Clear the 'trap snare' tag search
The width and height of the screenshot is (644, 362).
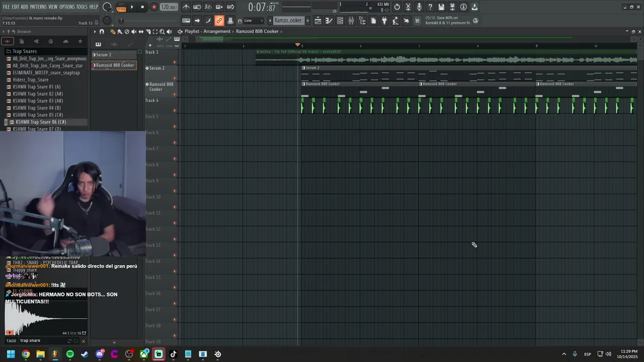point(84,341)
